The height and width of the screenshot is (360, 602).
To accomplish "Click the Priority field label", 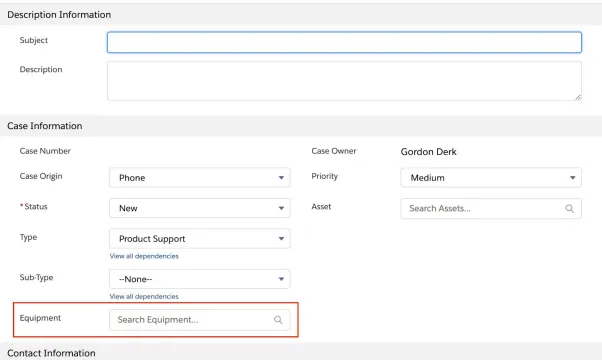I will tap(324, 177).
